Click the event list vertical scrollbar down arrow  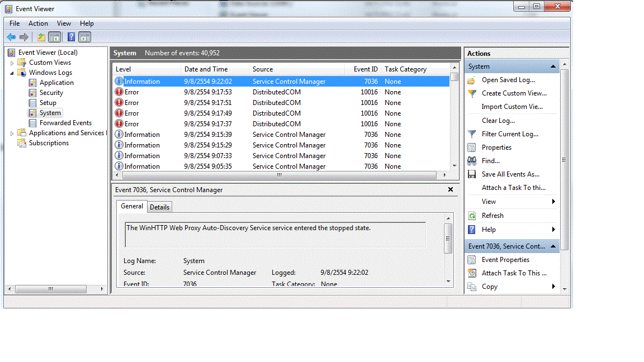454,166
